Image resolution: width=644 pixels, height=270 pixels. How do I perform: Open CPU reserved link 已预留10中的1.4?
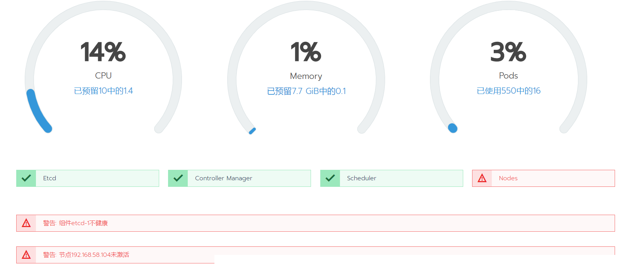pos(103,91)
